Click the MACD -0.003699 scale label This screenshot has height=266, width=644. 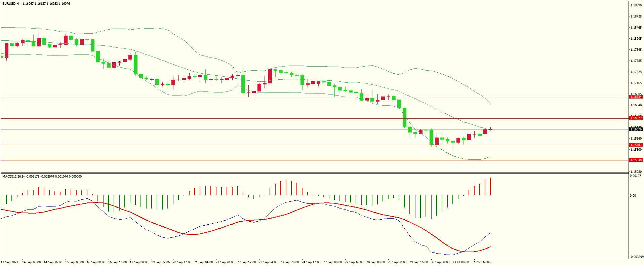637,257
